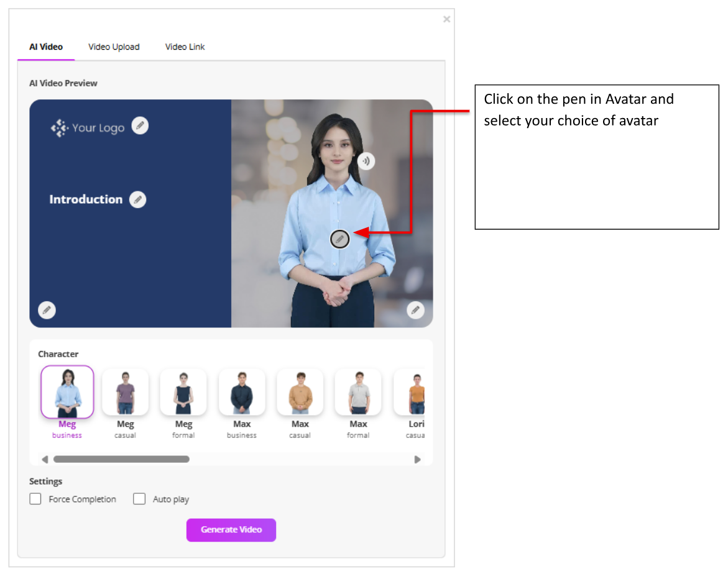Image resolution: width=728 pixels, height=574 pixels.
Task: Click the character list right scroll arrow
Action: [417, 459]
